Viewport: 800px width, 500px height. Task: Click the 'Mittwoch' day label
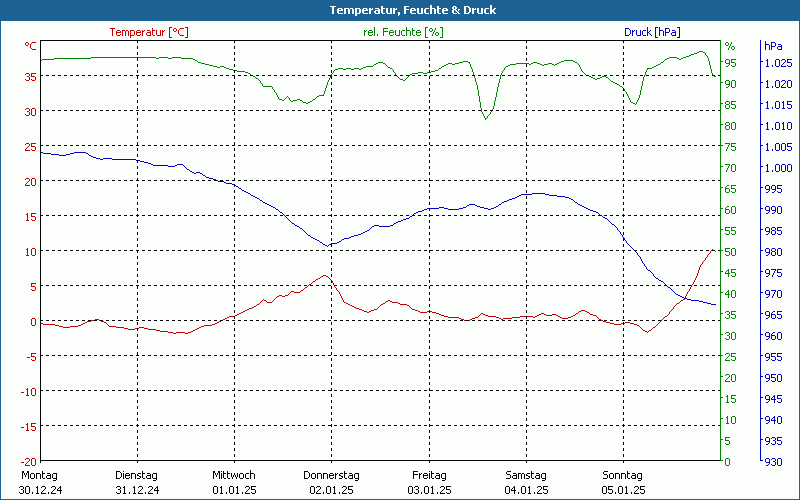[234, 475]
